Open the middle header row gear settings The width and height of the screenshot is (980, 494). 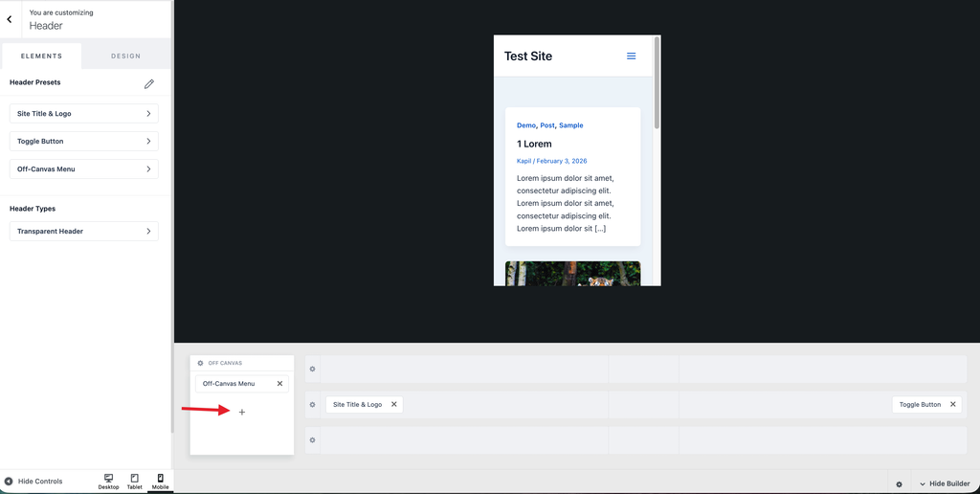pos(313,405)
